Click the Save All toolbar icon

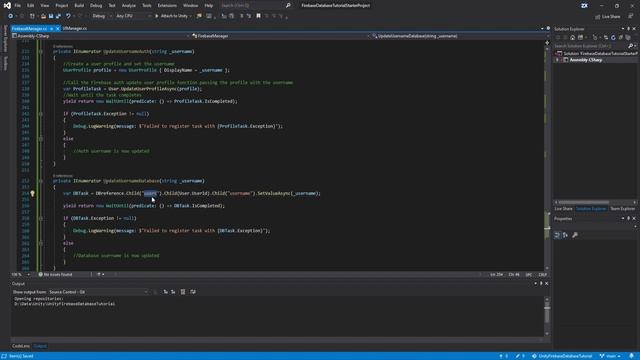(58, 16)
